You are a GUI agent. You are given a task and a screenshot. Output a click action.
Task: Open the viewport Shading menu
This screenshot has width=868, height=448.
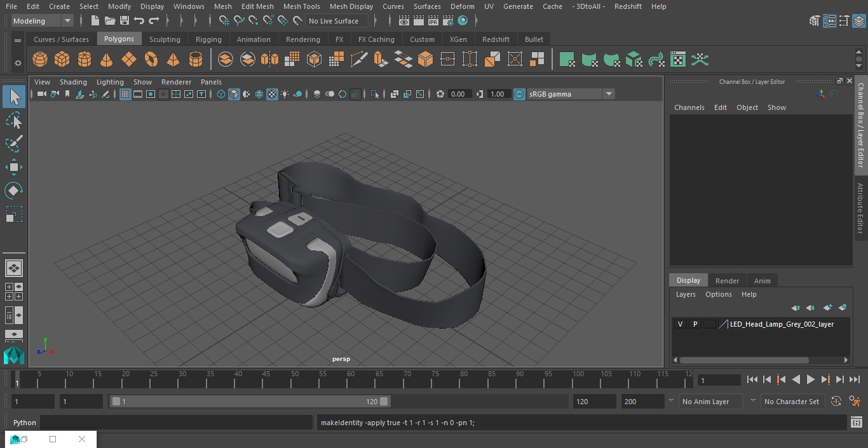(x=73, y=82)
